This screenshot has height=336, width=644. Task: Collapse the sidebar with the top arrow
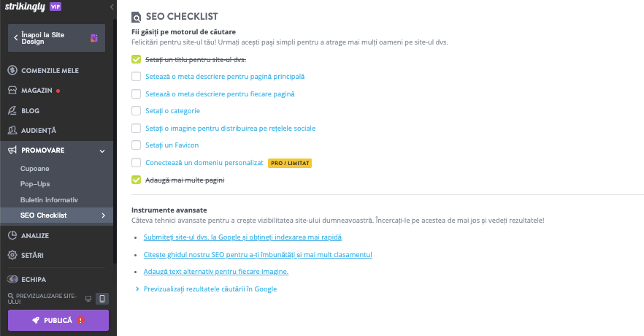tap(111, 7)
